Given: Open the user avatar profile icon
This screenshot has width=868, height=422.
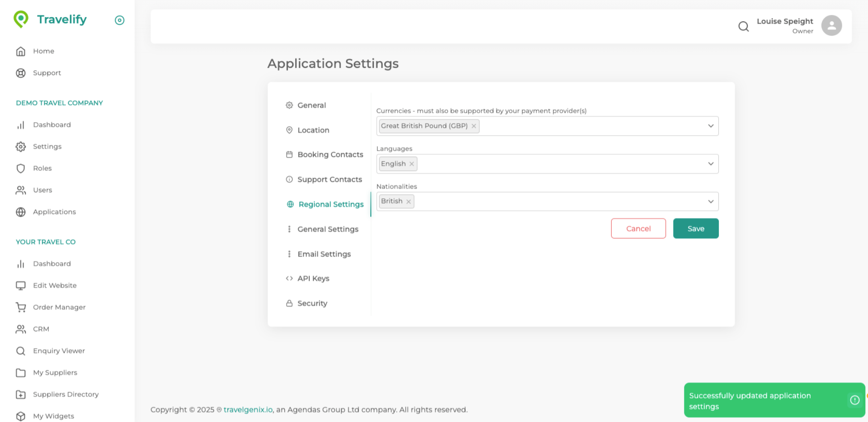Looking at the screenshot, I should (x=831, y=25).
